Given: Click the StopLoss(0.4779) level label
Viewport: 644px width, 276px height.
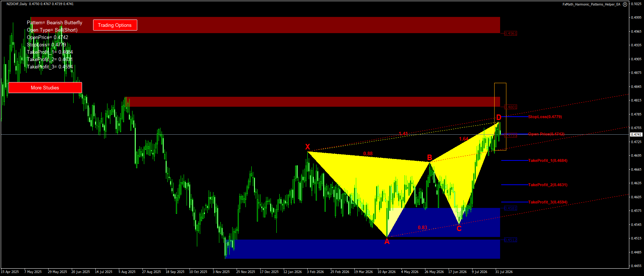Looking at the screenshot, I should click(x=545, y=117).
